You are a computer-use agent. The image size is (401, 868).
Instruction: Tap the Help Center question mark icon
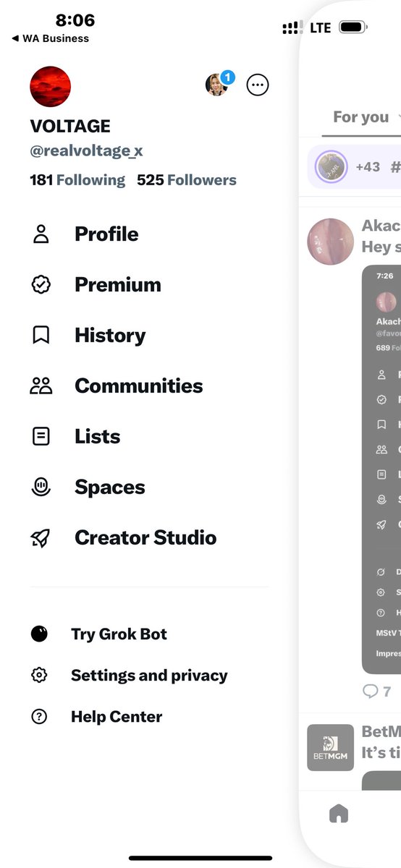point(39,717)
